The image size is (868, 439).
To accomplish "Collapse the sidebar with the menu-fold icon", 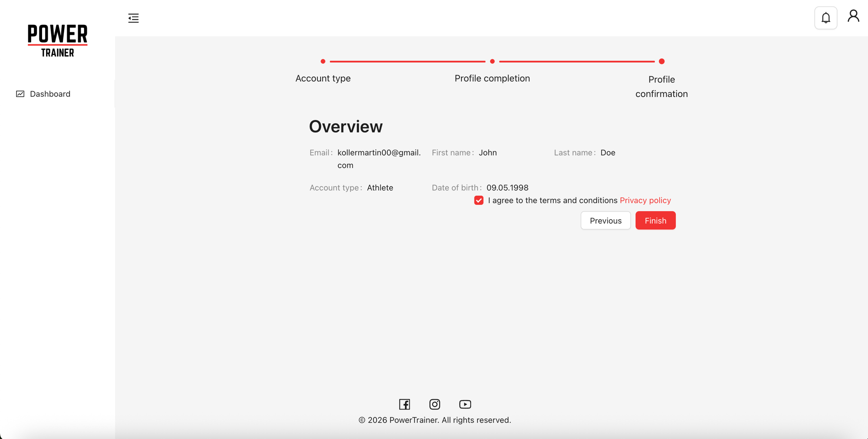I will coord(133,18).
